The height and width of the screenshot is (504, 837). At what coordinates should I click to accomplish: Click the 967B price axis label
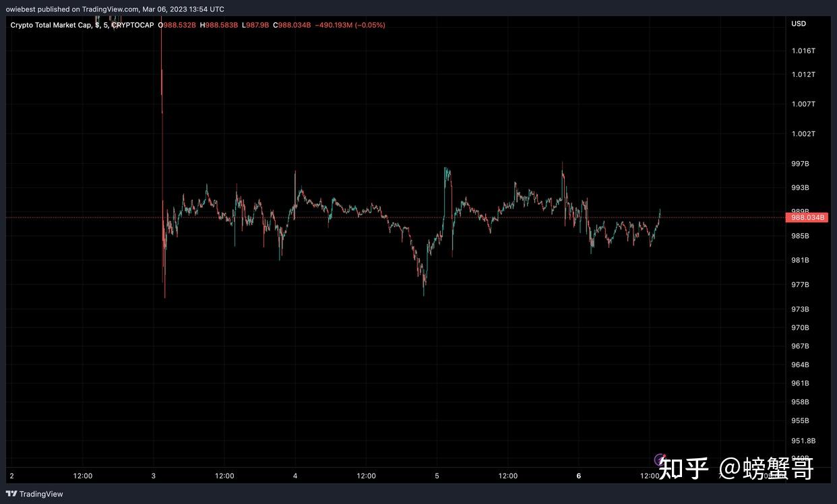[x=800, y=346]
